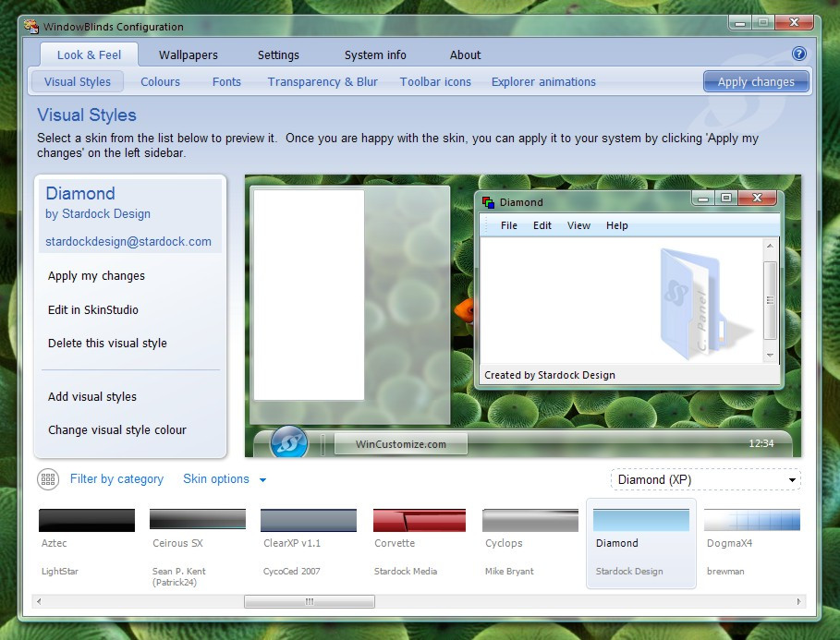Viewport: 840px width, 640px height.
Task: Click the Diamond preview scroll down arrow
Action: tap(770, 355)
